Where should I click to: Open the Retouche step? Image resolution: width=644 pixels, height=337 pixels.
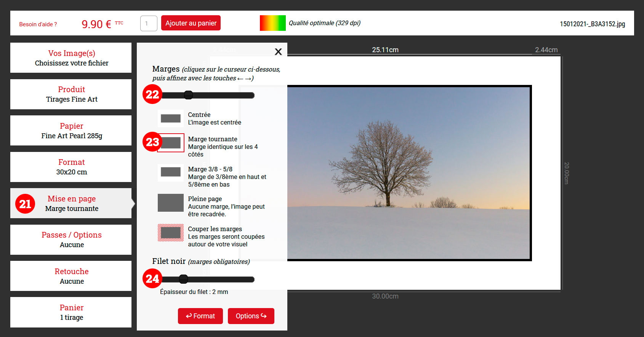[71, 276]
